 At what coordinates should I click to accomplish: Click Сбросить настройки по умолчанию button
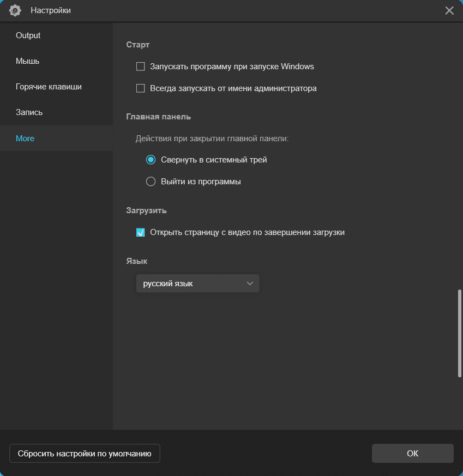[x=85, y=454]
